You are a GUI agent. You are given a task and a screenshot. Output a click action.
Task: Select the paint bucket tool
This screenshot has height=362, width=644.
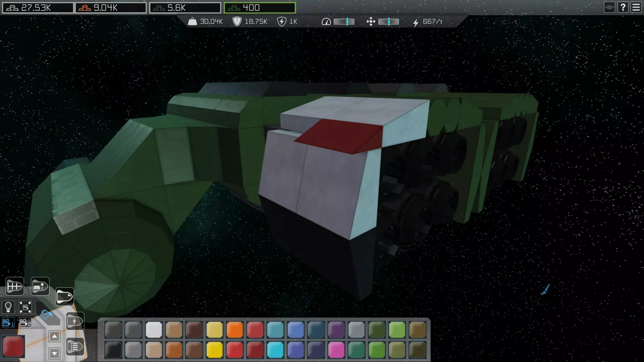(x=46, y=315)
